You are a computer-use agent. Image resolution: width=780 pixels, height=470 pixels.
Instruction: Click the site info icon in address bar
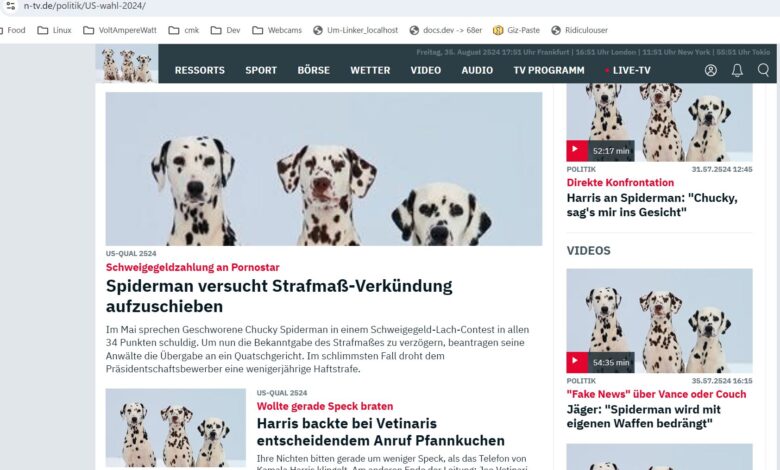point(10,6)
